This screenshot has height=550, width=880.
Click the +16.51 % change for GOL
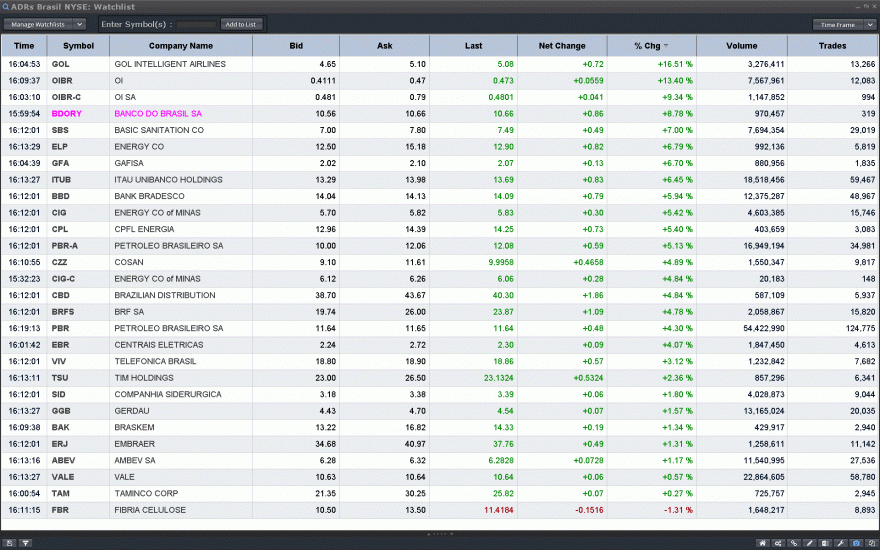coord(676,64)
